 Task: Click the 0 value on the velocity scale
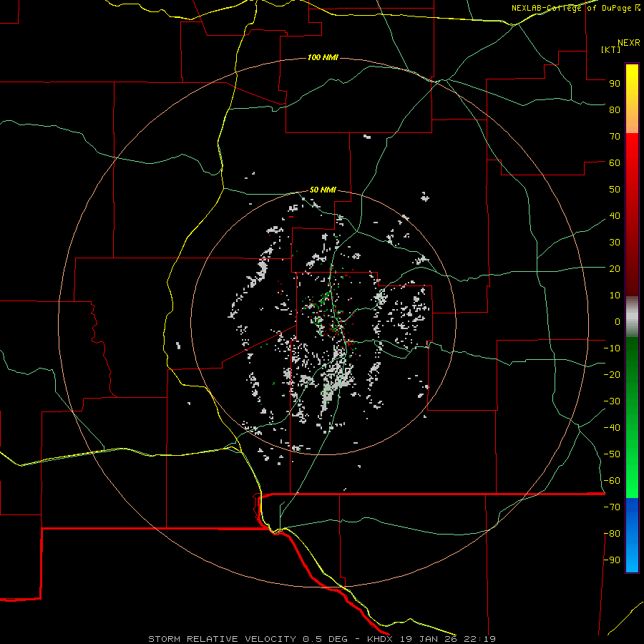click(x=618, y=321)
